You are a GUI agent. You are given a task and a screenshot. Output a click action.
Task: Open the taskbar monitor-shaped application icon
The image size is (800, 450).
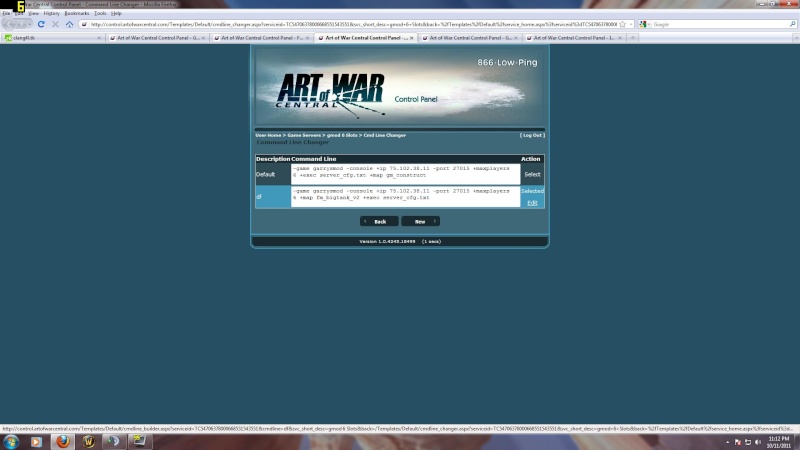click(139, 441)
